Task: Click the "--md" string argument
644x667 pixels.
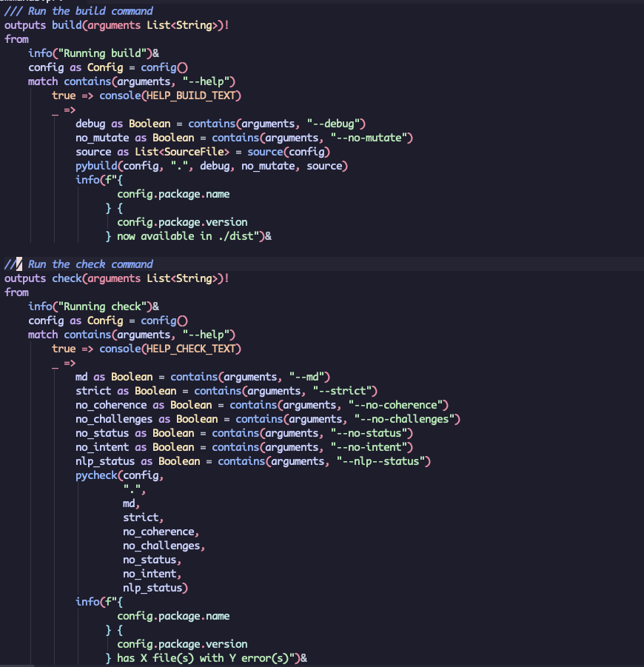Action: (x=309, y=377)
